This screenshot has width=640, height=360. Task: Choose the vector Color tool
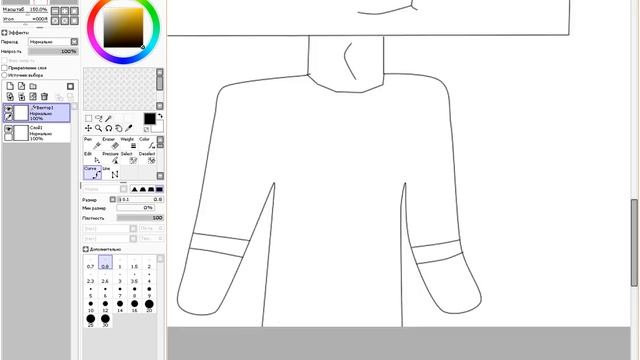click(x=147, y=143)
